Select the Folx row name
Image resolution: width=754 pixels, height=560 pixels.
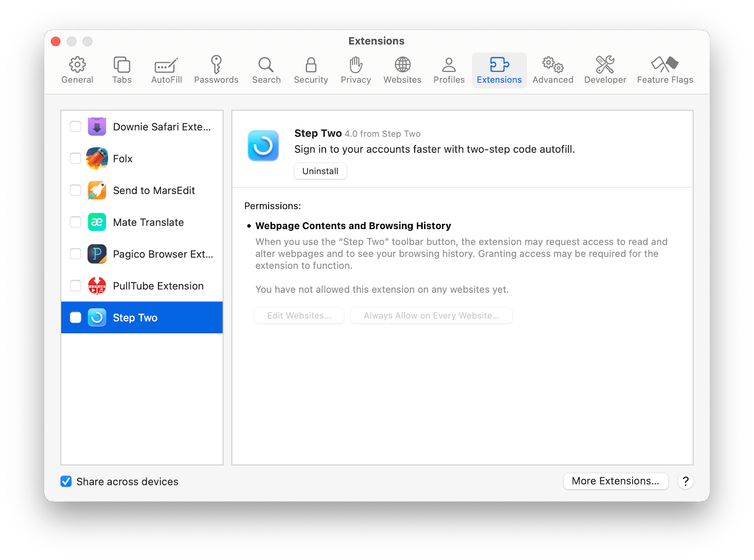point(123,159)
